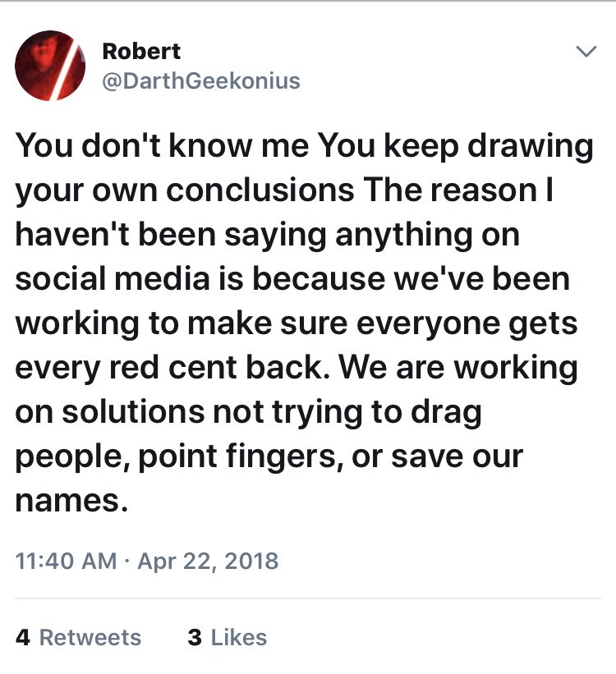The image size is (616, 674).
Task: Open the tweet options chevron menu
Action: [585, 52]
